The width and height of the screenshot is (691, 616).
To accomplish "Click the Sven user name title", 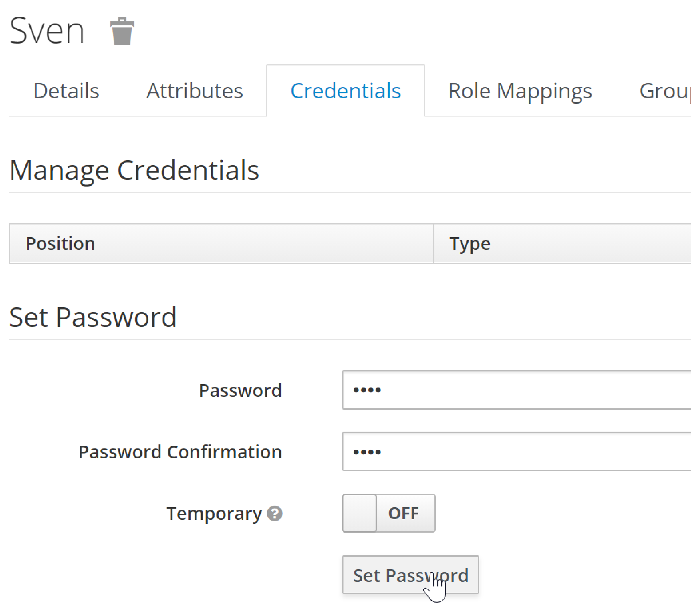I will click(47, 31).
